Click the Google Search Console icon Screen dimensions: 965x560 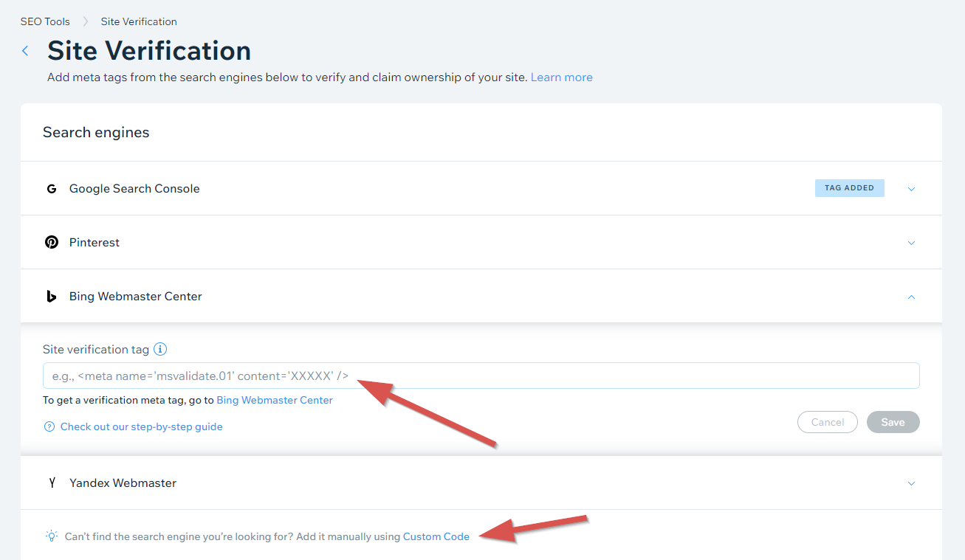coord(52,188)
